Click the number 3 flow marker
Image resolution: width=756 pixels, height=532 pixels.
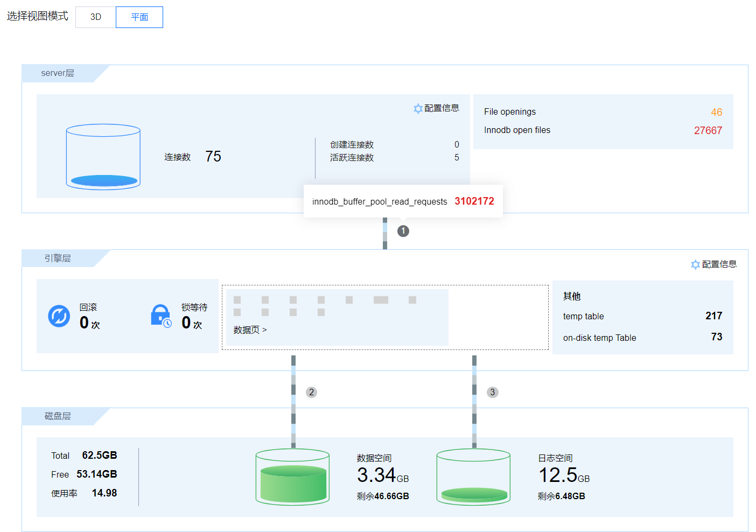492,392
